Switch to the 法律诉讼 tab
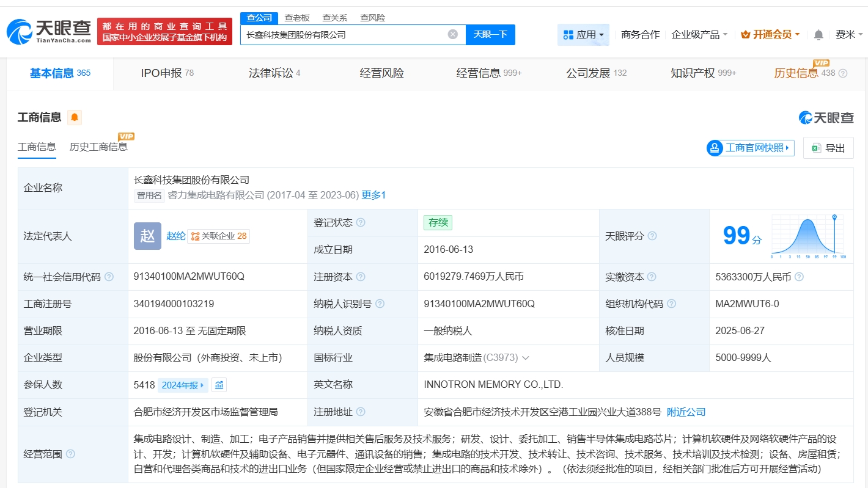 point(274,73)
